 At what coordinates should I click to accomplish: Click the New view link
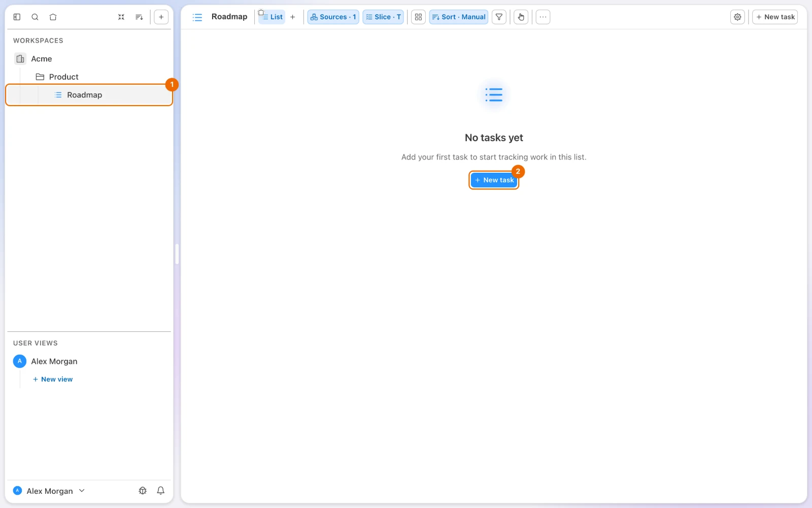click(x=53, y=379)
